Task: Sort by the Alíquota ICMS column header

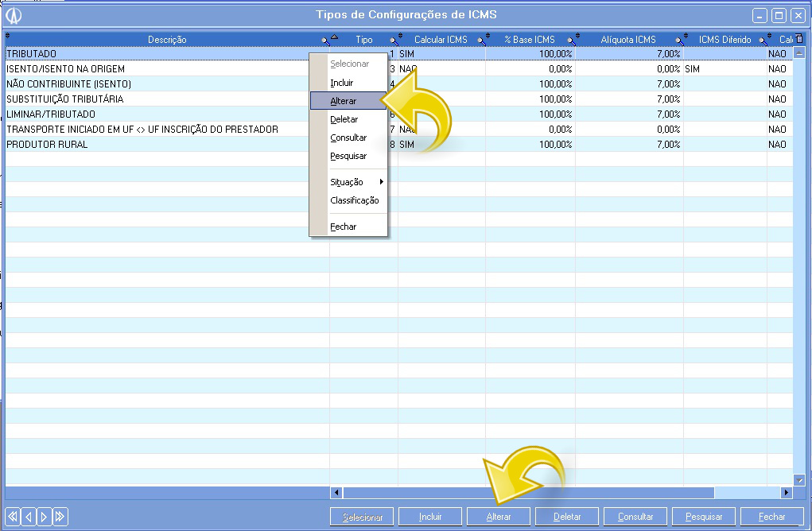Action: point(627,40)
